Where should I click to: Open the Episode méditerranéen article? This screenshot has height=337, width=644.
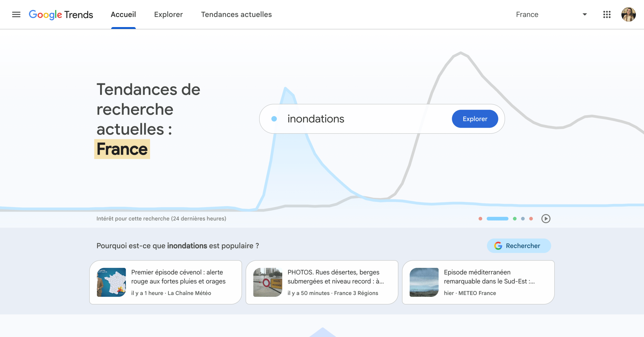tap(478, 282)
